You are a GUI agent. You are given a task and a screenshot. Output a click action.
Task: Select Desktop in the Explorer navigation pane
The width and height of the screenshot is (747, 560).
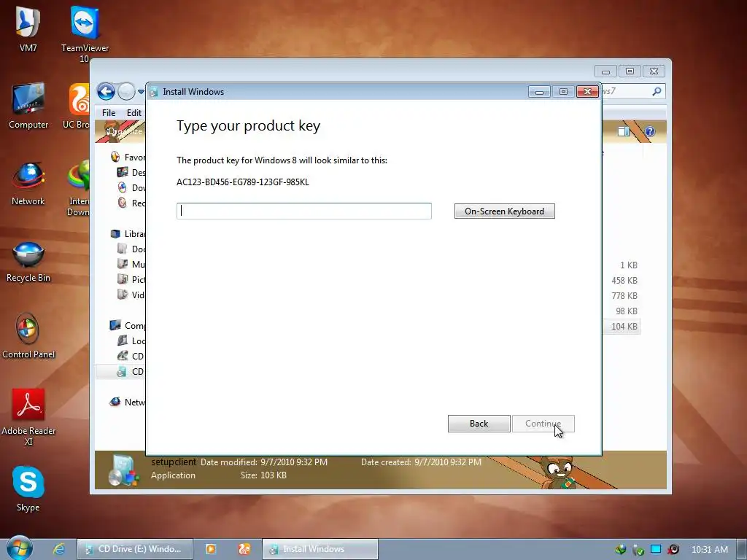131,172
